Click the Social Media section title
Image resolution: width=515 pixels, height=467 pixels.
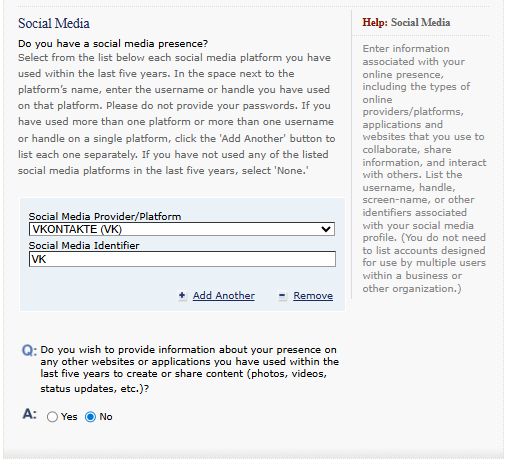click(x=54, y=23)
